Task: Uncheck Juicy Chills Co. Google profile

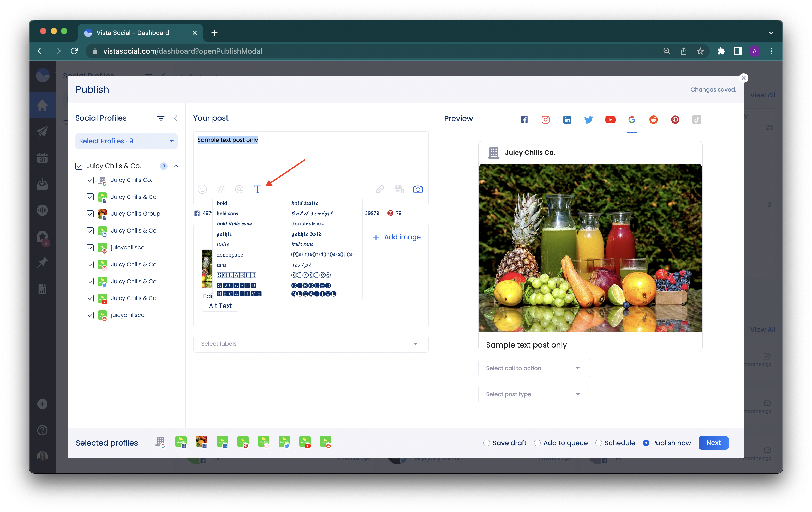Action: (x=90, y=180)
